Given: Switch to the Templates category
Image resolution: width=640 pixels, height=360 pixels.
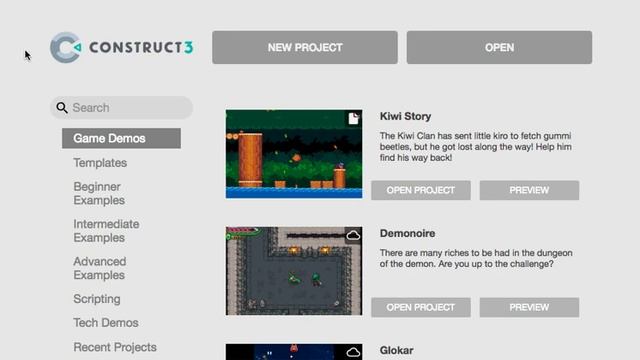Looking at the screenshot, I should click(100, 163).
